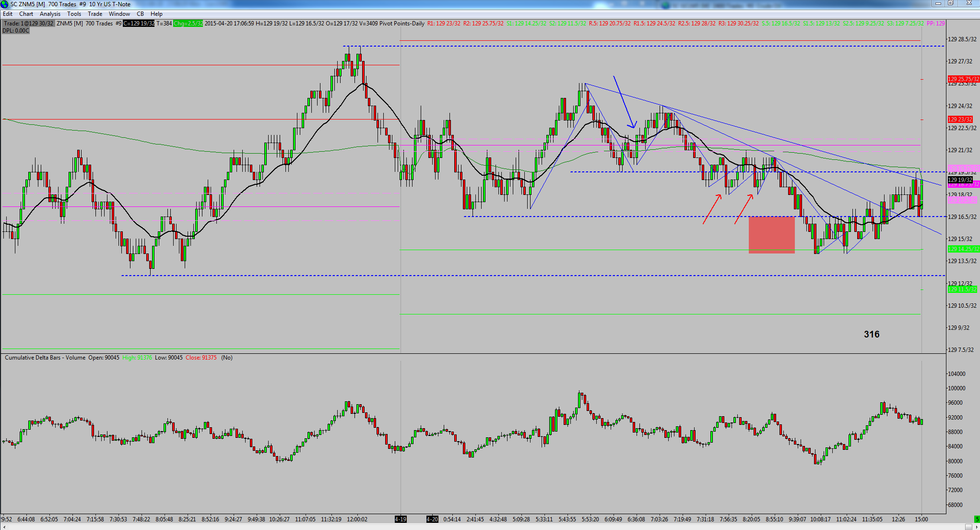Image resolution: width=980 pixels, height=530 pixels.
Task: Click the '68000' volume axis label
Action: pyautogui.click(x=955, y=505)
